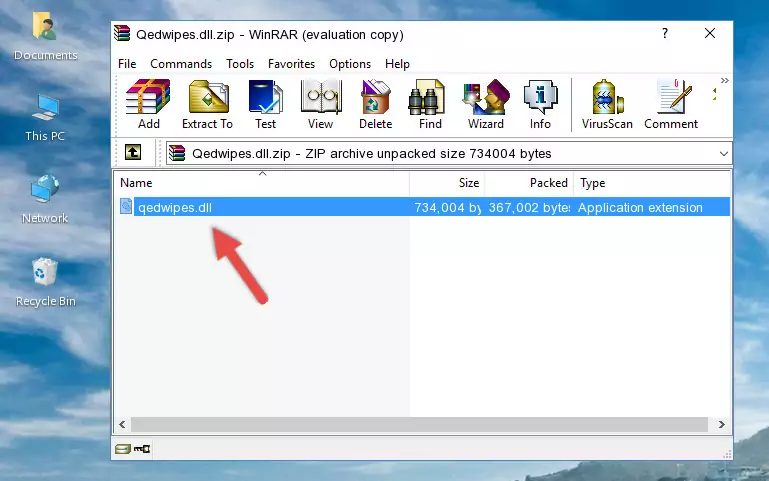The image size is (769, 481).
Task: Run the VirusScan tool
Action: tap(607, 104)
